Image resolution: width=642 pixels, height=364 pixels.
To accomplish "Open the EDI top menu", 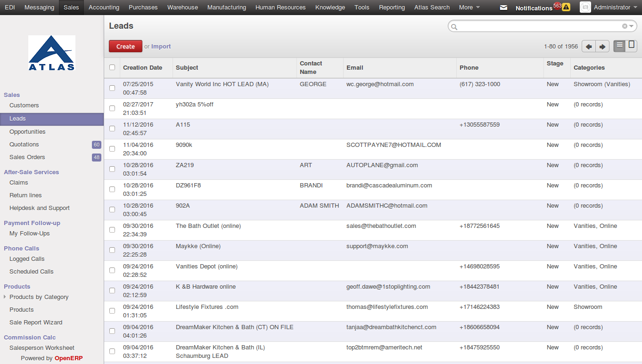I will coord(10,8).
